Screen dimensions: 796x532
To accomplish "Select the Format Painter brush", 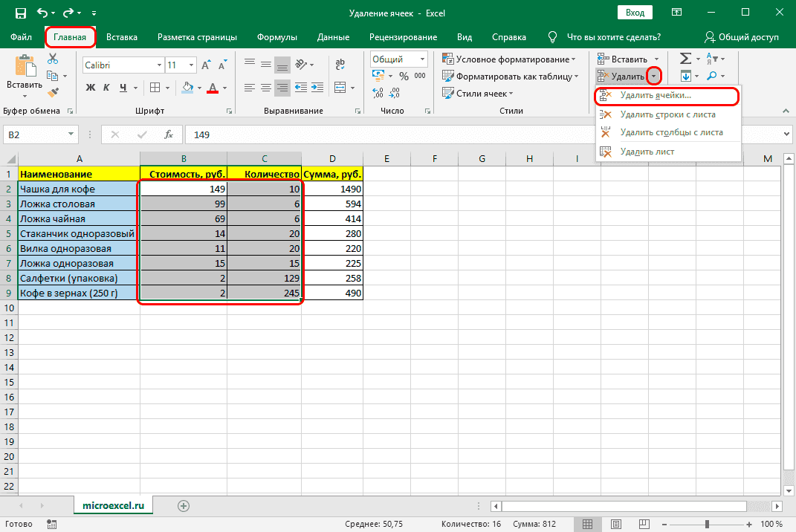I will coord(53,92).
